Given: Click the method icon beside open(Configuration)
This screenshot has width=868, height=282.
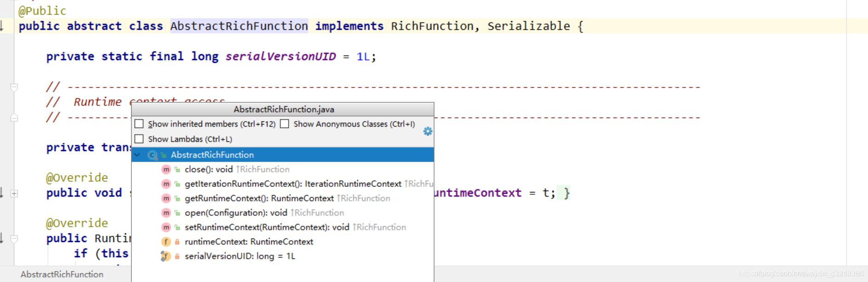Looking at the screenshot, I should pyautogui.click(x=166, y=213).
